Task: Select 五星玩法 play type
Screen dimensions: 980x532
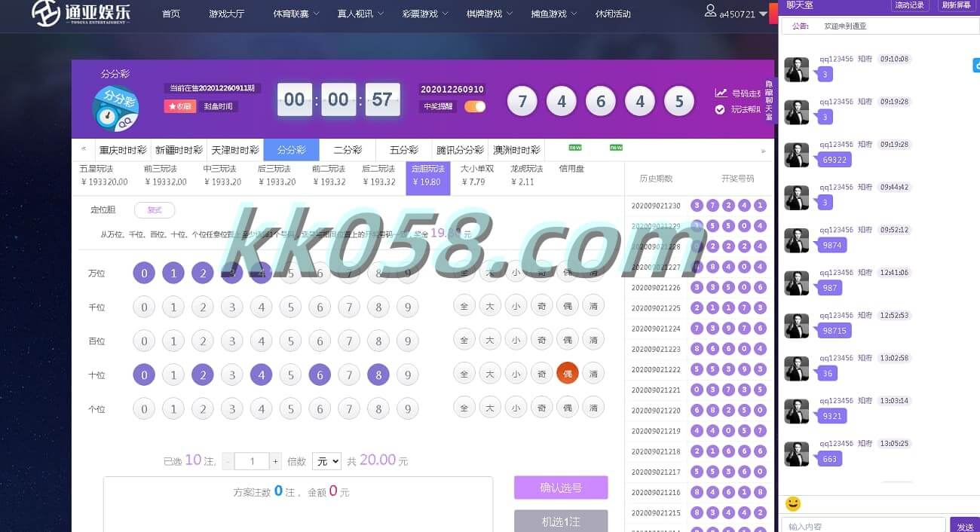Action: [104, 176]
